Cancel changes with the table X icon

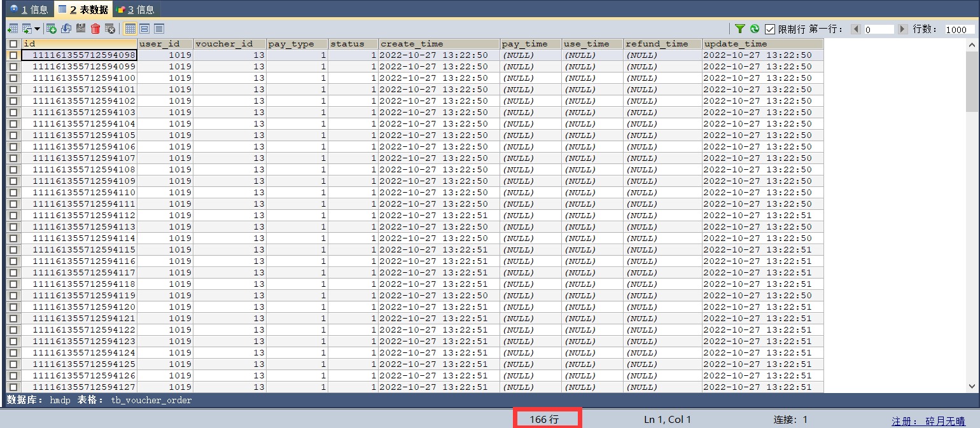[x=110, y=29]
